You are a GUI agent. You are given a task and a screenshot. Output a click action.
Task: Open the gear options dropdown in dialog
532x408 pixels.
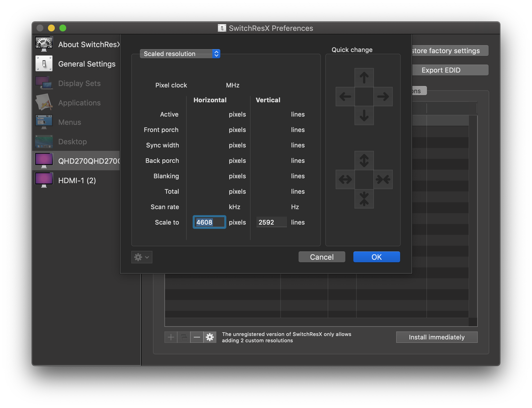click(x=142, y=257)
